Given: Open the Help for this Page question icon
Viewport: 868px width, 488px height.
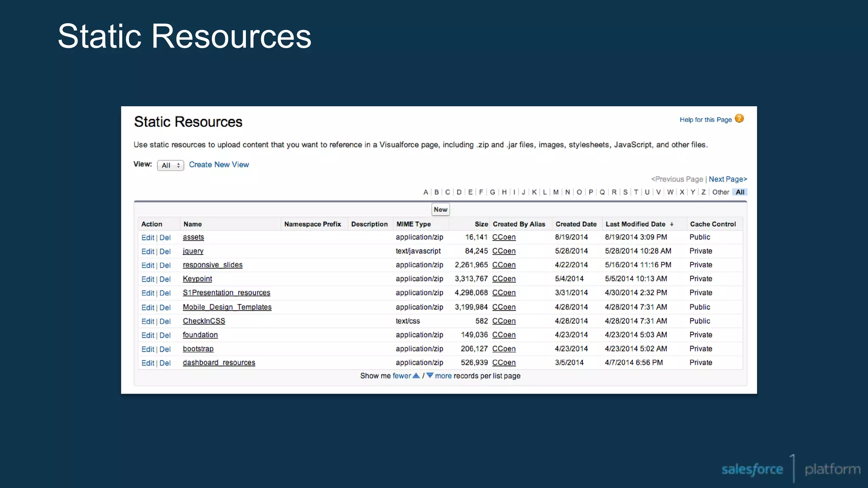Looking at the screenshot, I should point(739,119).
